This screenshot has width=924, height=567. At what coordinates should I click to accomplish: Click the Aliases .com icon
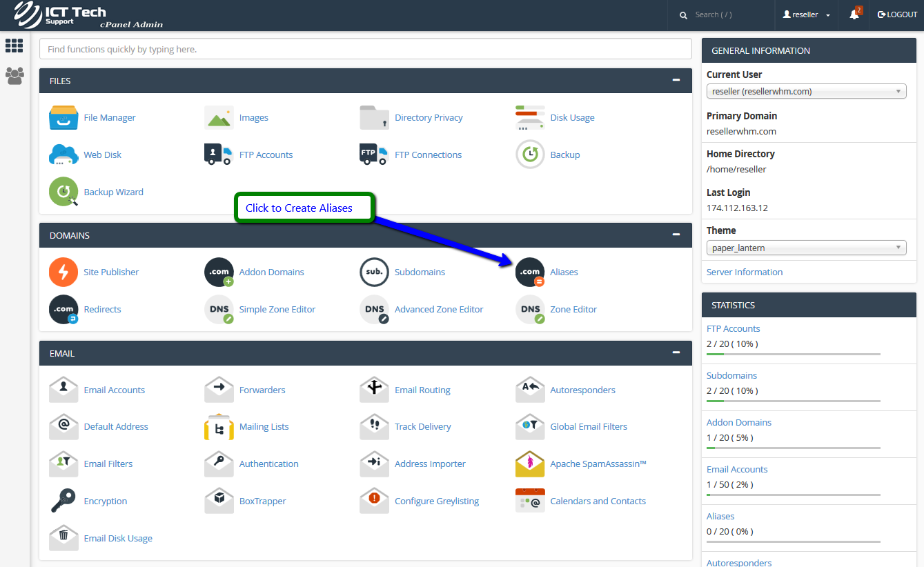(530, 272)
